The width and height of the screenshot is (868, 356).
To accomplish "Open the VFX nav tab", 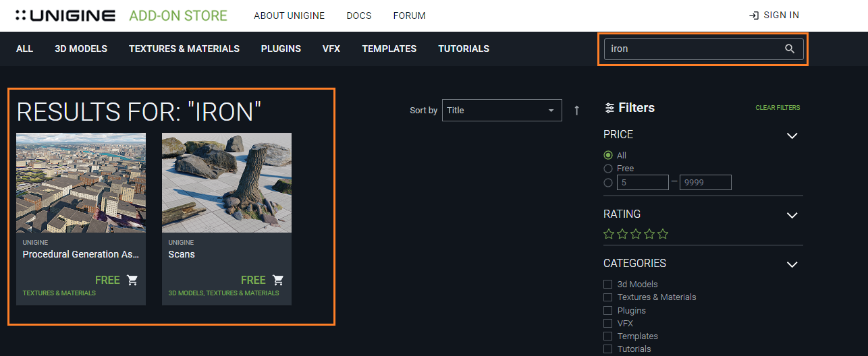I will pyautogui.click(x=331, y=49).
